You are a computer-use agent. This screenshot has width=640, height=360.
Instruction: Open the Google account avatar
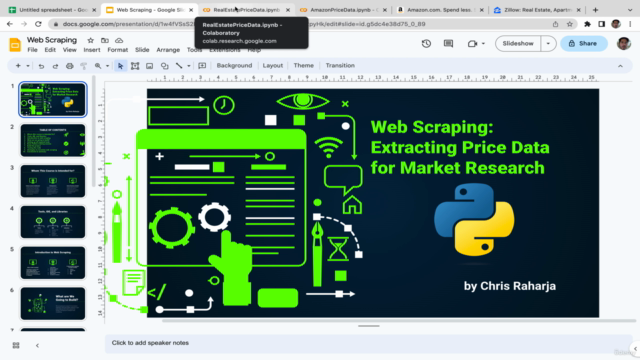[623, 43]
